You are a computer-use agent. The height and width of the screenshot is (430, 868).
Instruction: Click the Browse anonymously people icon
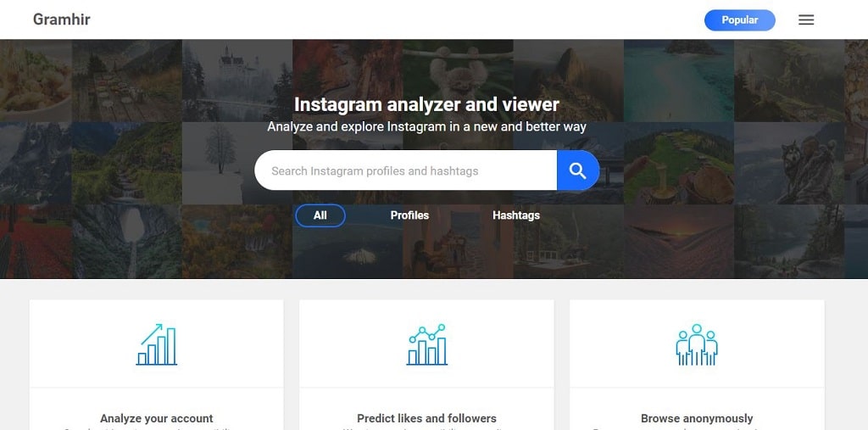tap(697, 344)
